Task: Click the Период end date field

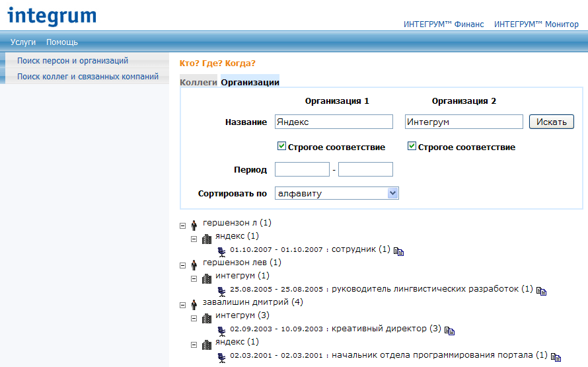Action: [365, 169]
